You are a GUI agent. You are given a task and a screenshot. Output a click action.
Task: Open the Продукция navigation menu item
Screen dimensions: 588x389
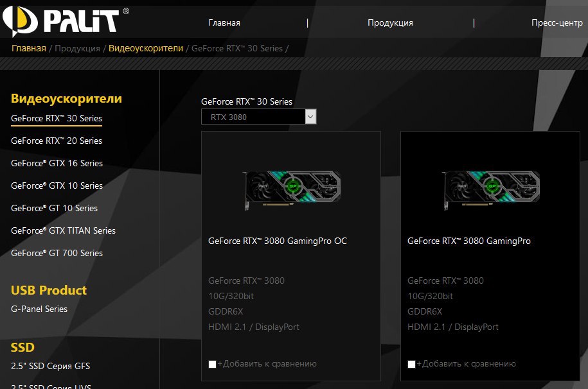point(390,23)
